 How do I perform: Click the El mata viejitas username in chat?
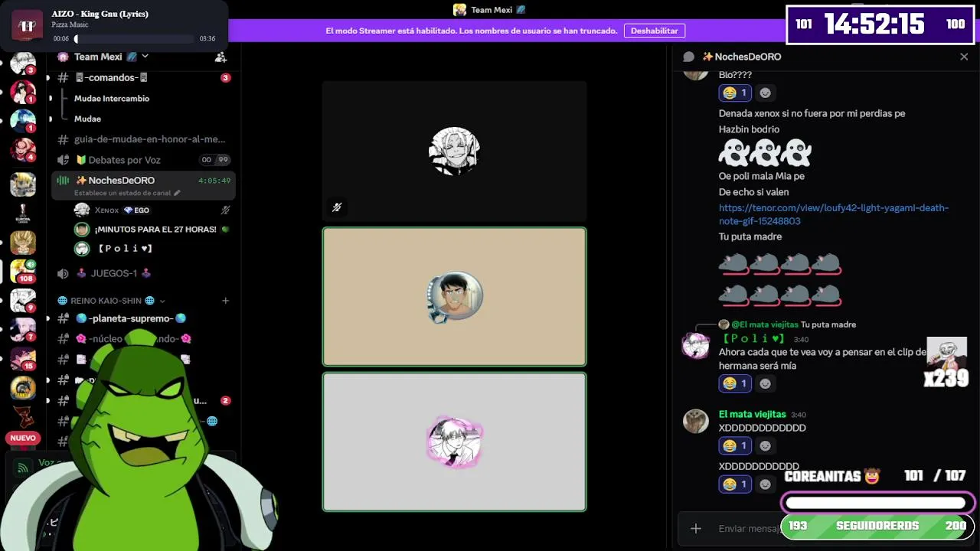point(752,414)
